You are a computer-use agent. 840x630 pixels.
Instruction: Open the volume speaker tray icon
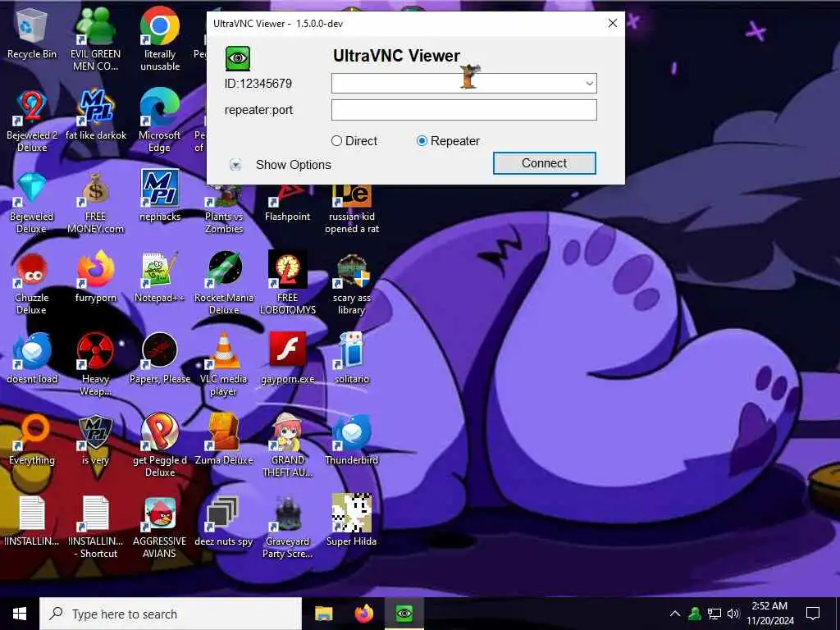733,614
